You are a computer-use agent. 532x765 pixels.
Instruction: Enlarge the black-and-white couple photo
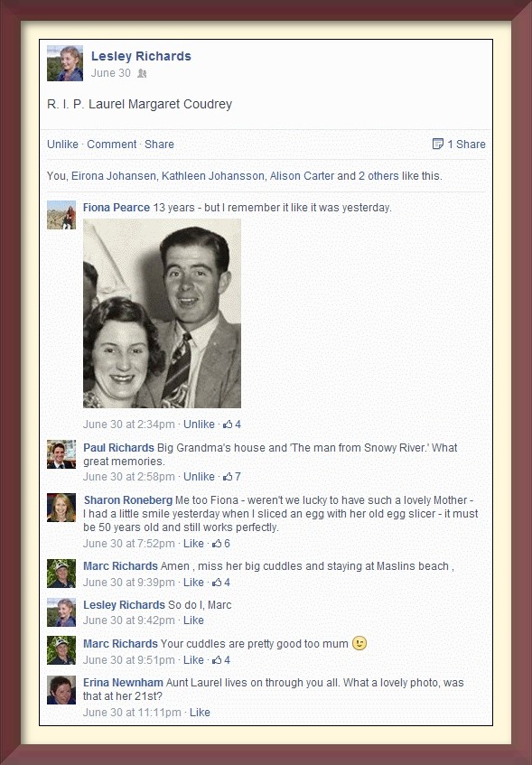162,313
